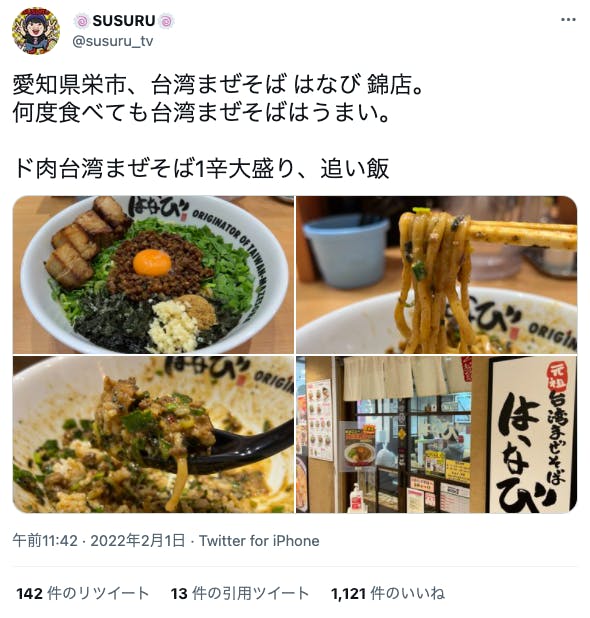Click the 1,121 likes count number
The image size is (590, 618).
[x=349, y=593]
